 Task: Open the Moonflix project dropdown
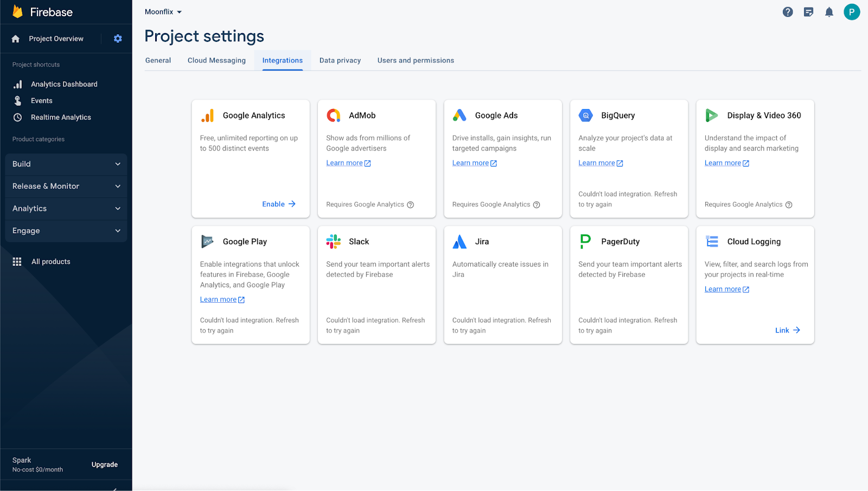[163, 12]
